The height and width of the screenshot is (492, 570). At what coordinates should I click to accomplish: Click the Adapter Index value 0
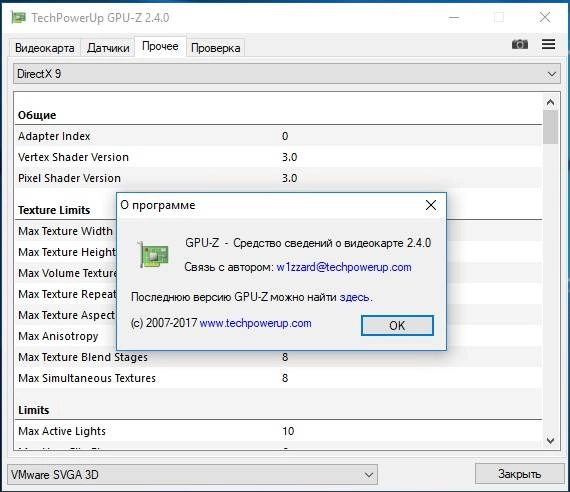(285, 136)
